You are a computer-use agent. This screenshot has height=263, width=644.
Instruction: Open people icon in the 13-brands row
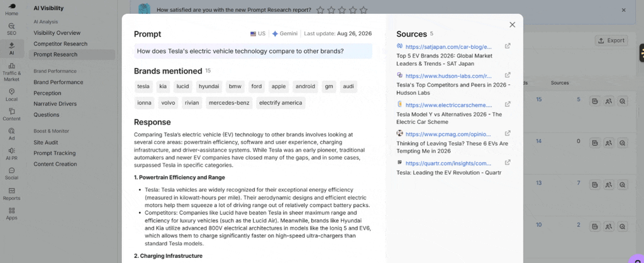[x=609, y=185]
